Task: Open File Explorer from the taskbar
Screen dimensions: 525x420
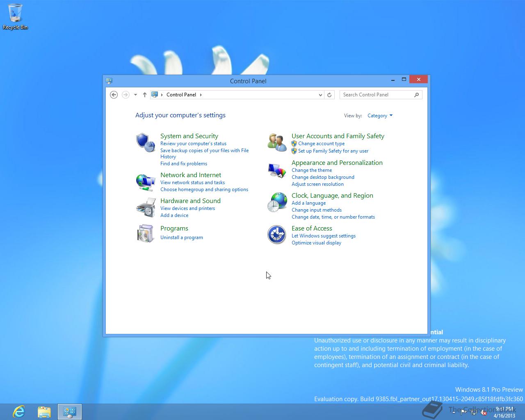Action: click(x=44, y=411)
